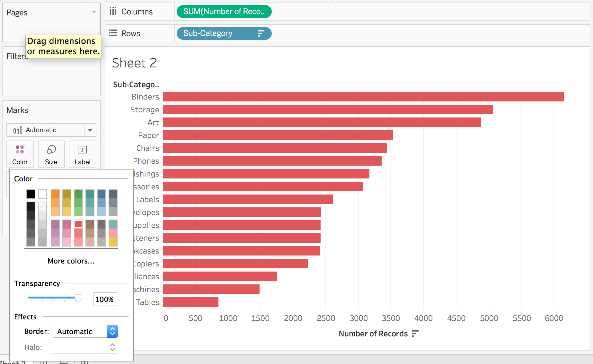Choose the top orange color swatch

[55, 194]
